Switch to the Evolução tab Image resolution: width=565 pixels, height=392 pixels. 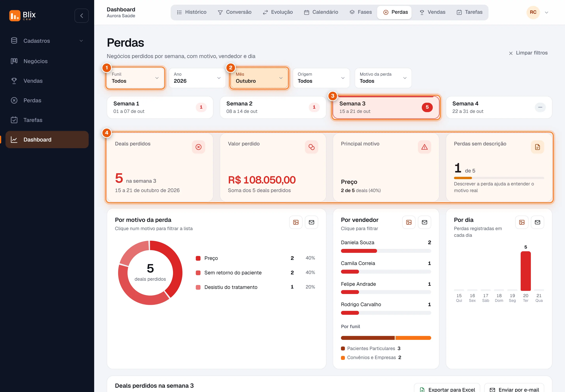278,12
